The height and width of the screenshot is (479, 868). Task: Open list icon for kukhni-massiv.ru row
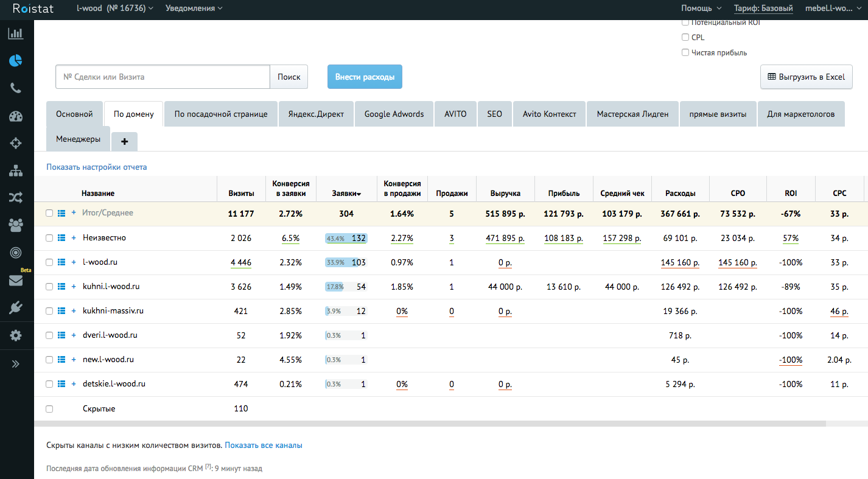61,311
